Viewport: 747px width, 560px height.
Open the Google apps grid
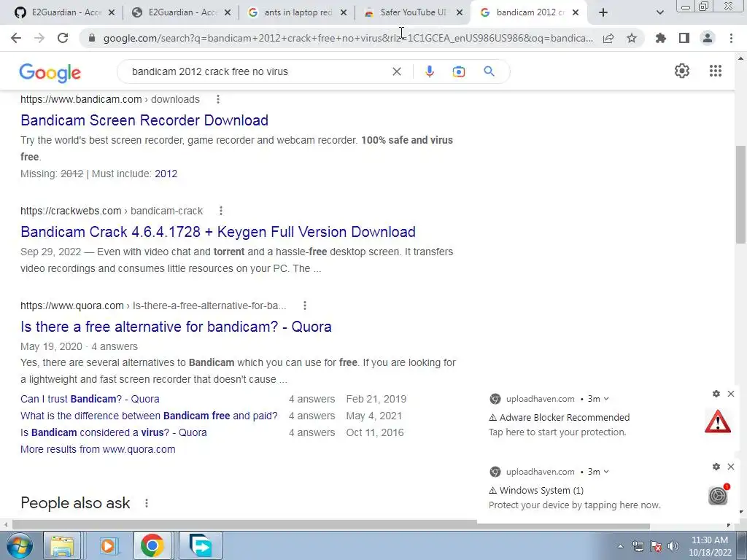pos(716,71)
